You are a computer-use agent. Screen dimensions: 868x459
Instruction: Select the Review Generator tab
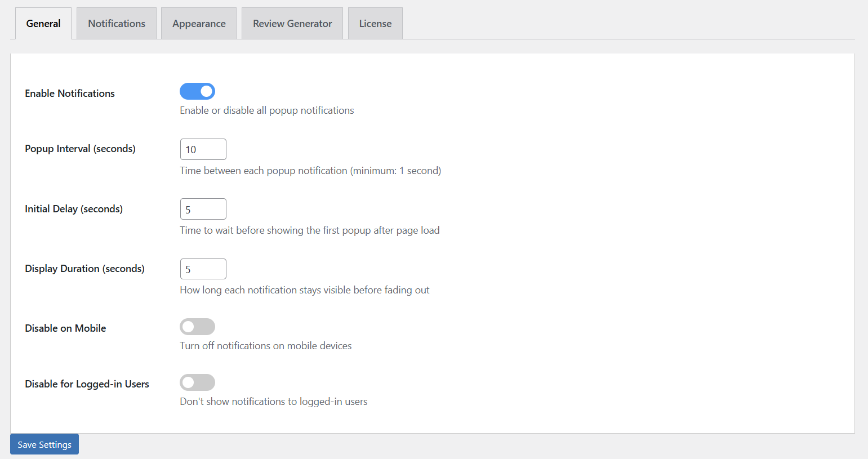coord(292,23)
